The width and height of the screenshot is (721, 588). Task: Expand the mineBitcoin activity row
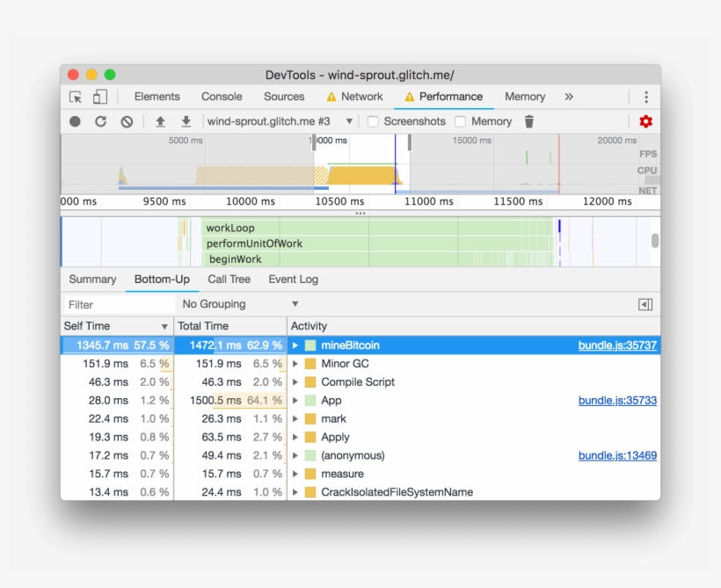point(295,345)
